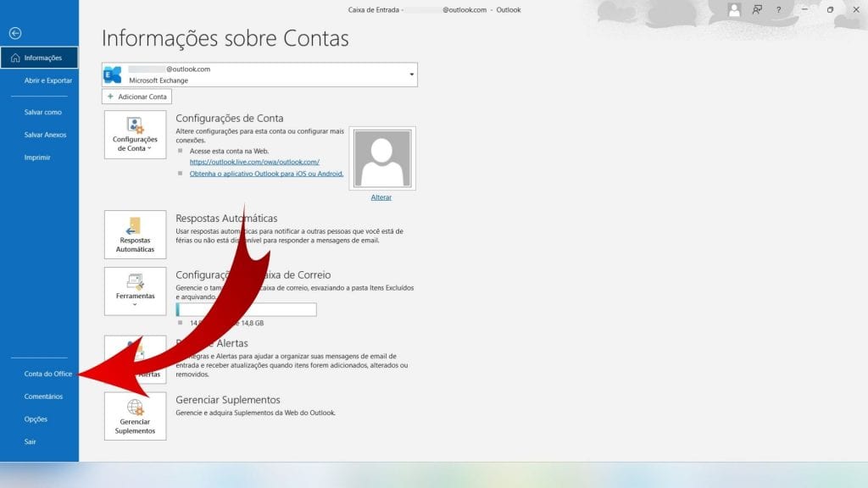Click the back arrow in the sidebar
The image size is (868, 488).
tap(14, 33)
